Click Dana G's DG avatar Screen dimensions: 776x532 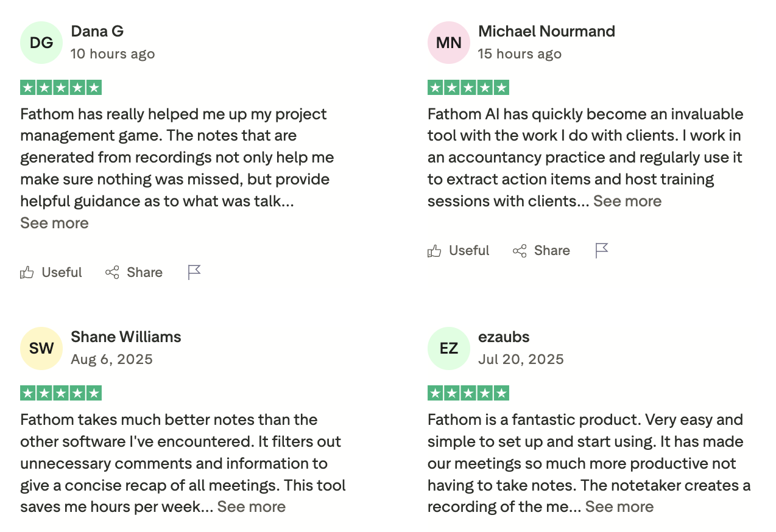tap(41, 42)
